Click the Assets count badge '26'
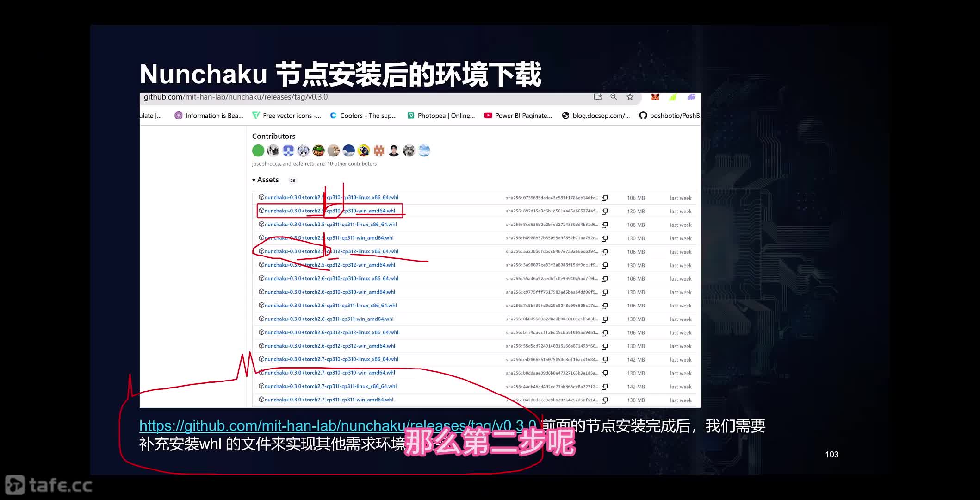This screenshot has width=980, height=500. click(x=293, y=181)
